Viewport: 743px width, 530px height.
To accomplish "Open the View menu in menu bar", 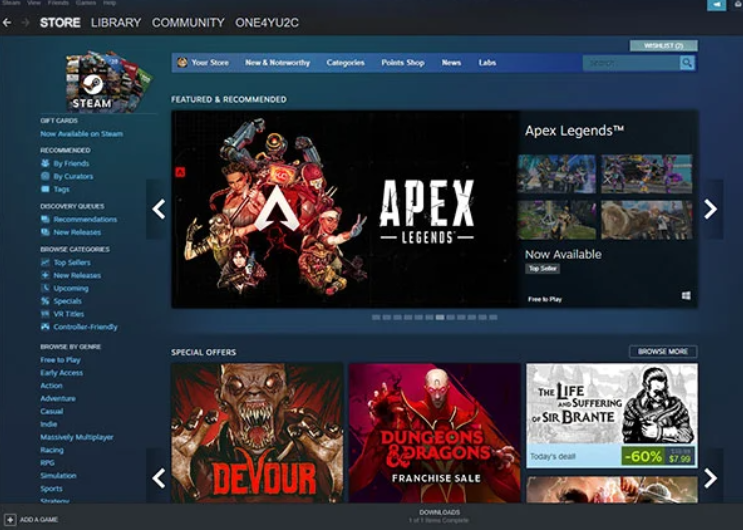I will (x=34, y=3).
